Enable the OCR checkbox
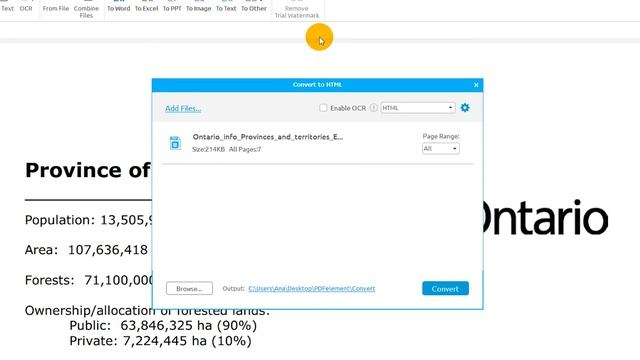Screen dimensions: 640x360 tap(323, 108)
